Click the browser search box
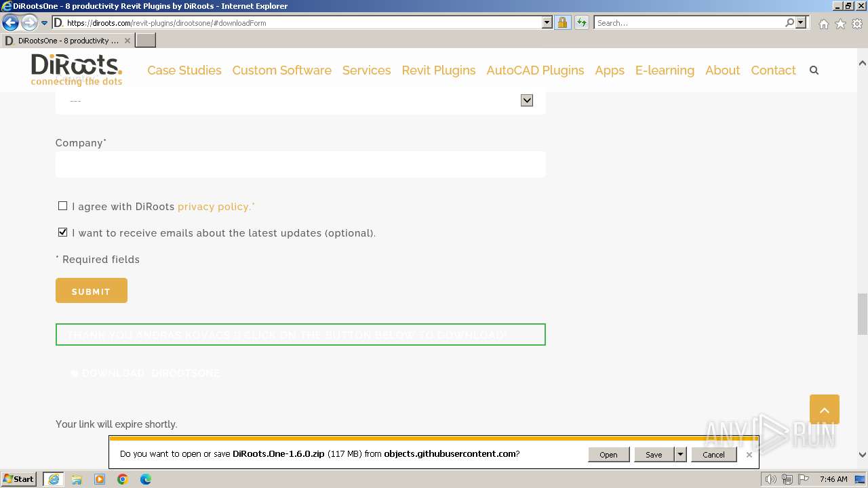The image size is (868, 488). point(689,23)
